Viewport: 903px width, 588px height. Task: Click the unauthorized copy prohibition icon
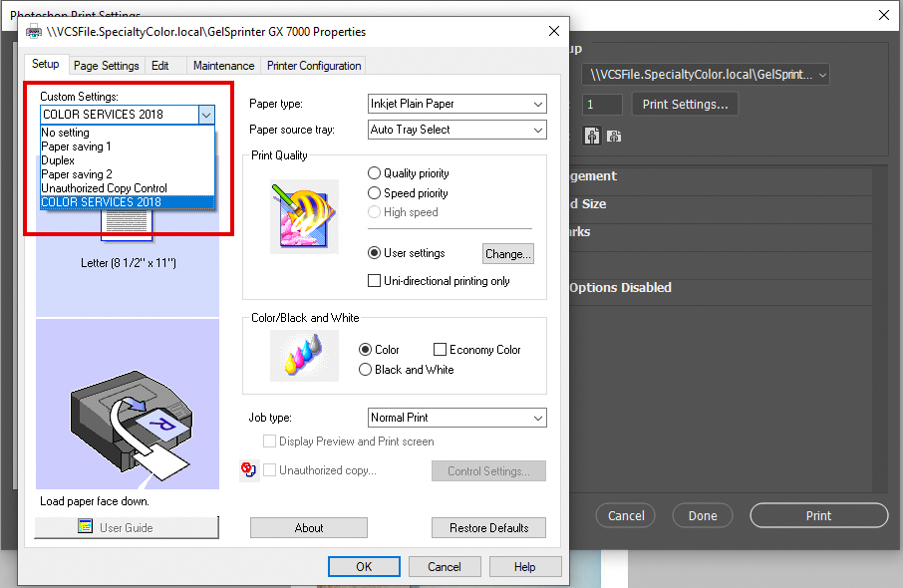250,470
